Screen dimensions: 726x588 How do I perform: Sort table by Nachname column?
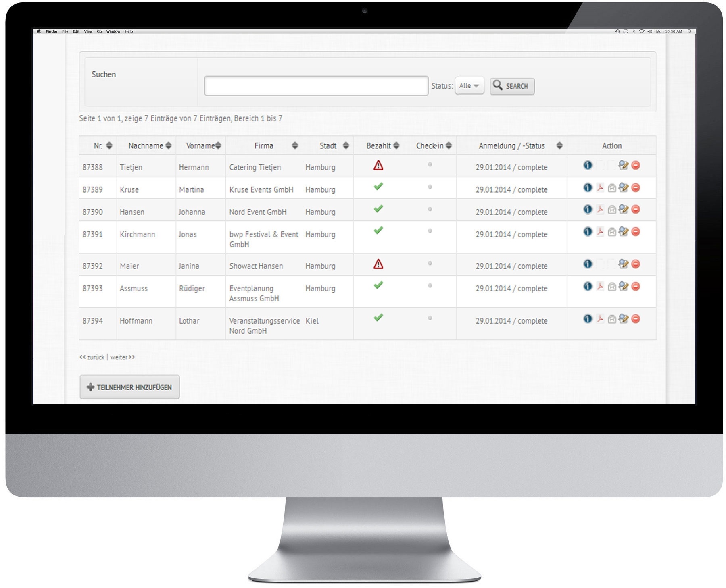coord(168,145)
